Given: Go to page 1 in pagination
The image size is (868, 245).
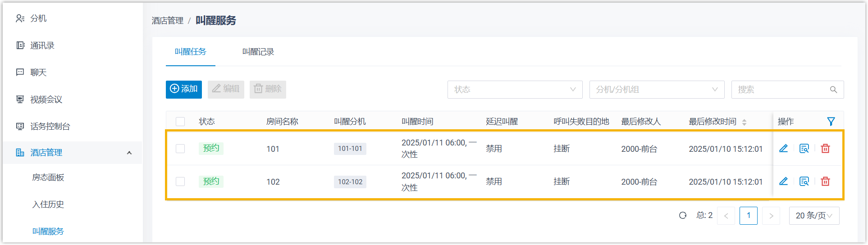Looking at the screenshot, I should point(748,216).
